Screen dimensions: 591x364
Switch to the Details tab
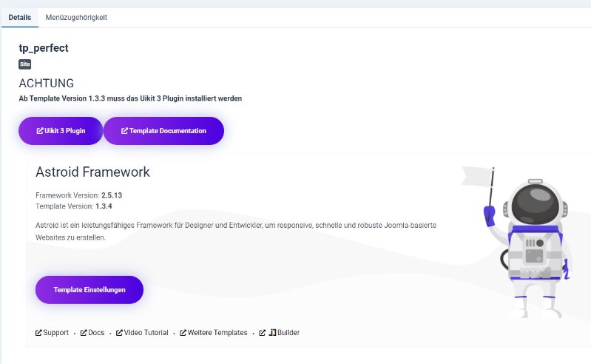(x=19, y=18)
